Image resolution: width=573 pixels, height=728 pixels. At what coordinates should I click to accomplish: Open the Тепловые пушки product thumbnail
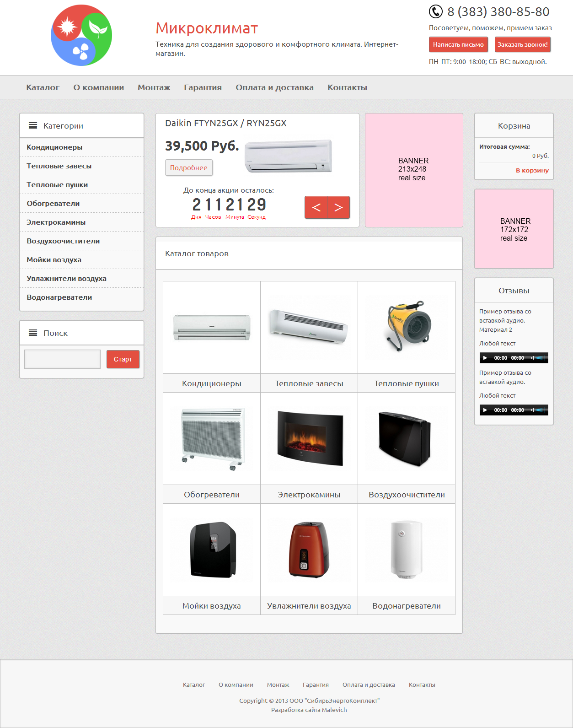pos(407,327)
